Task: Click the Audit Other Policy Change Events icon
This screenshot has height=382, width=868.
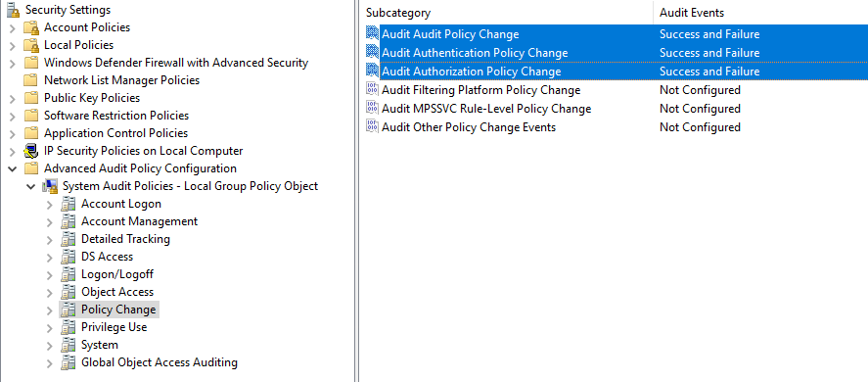Action: click(373, 127)
